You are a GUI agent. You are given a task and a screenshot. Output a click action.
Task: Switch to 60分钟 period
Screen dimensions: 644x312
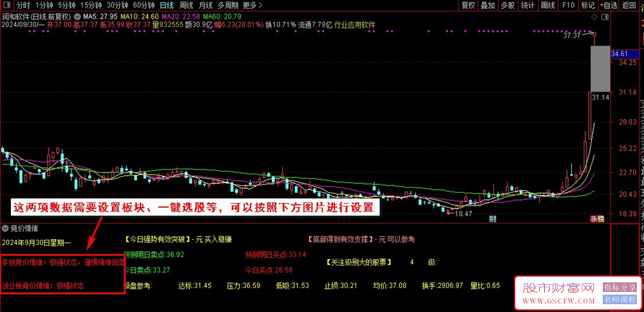coord(144,5)
